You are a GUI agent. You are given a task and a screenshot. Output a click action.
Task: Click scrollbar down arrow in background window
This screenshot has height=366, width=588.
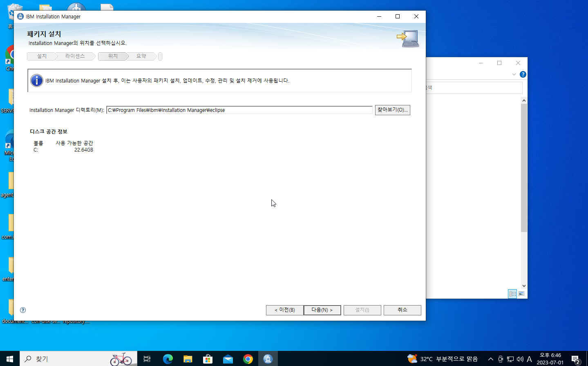click(x=524, y=286)
